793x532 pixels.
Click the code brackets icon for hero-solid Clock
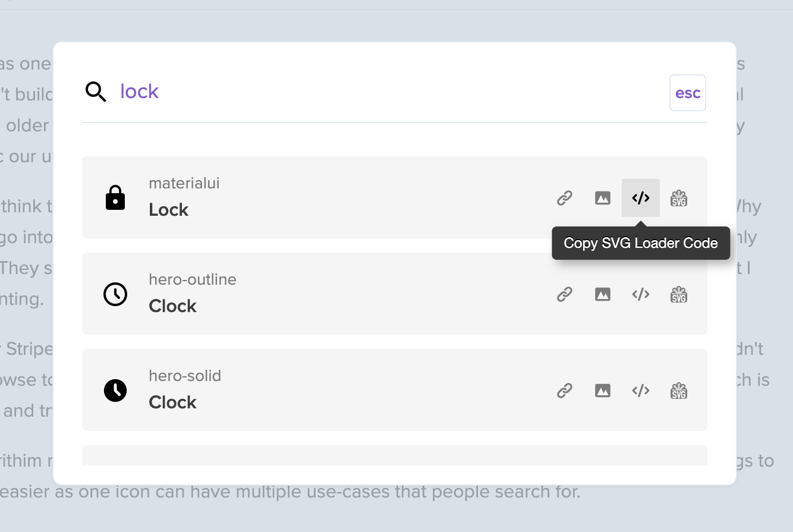click(641, 391)
